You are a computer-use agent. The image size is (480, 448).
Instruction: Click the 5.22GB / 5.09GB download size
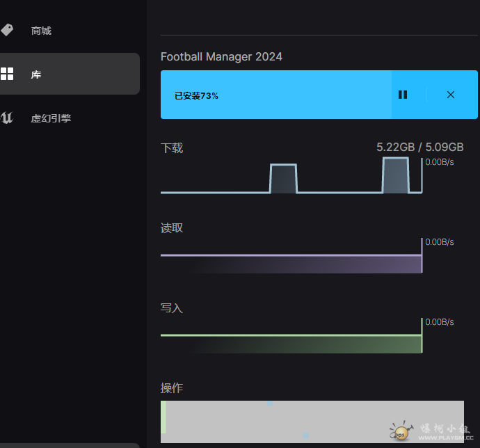[420, 147]
